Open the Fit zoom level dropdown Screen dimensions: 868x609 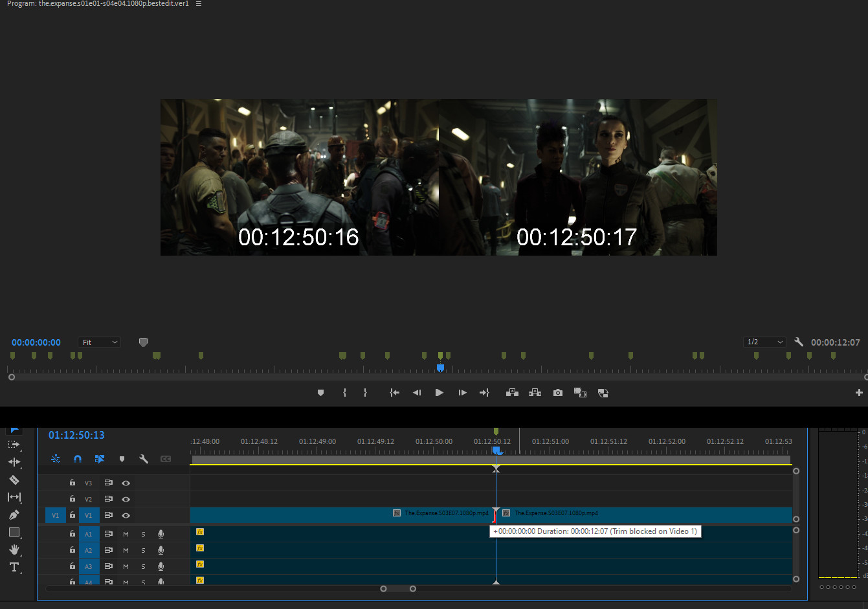[x=99, y=342]
